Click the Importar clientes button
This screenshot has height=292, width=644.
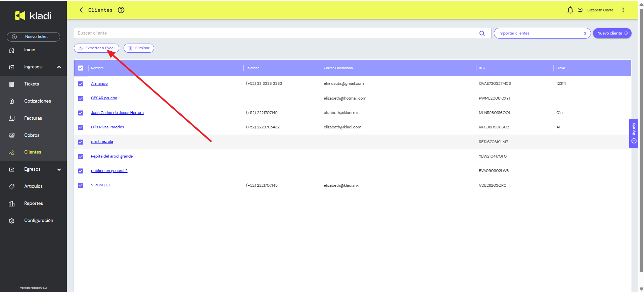pos(542,33)
